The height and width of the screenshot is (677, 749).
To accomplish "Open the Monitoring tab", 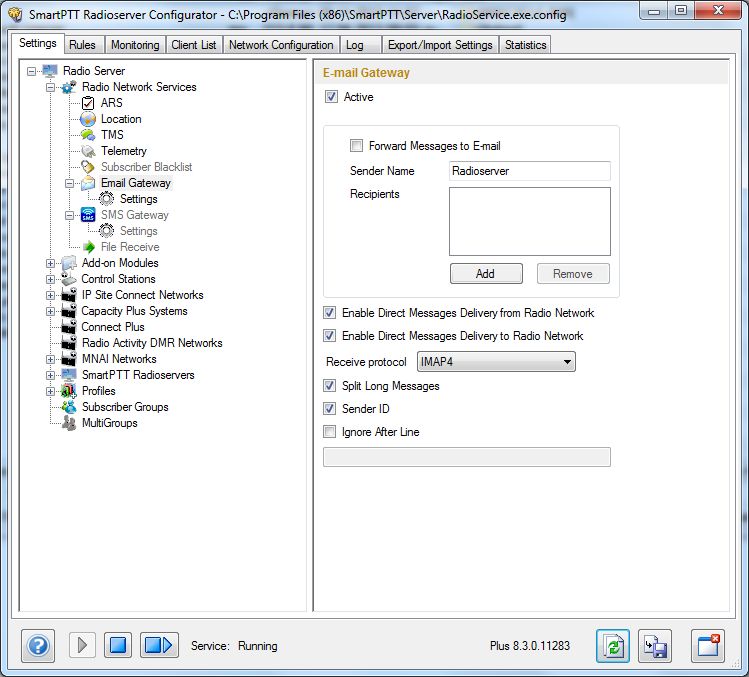I will 135,45.
